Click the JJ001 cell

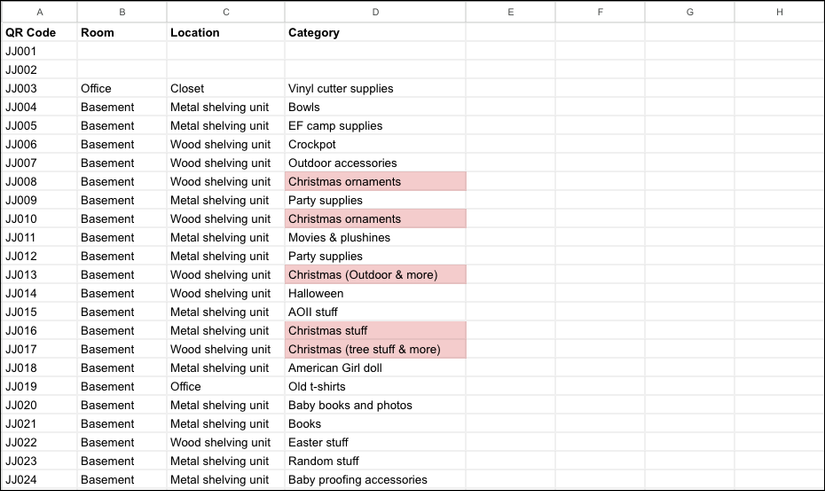[x=39, y=51]
